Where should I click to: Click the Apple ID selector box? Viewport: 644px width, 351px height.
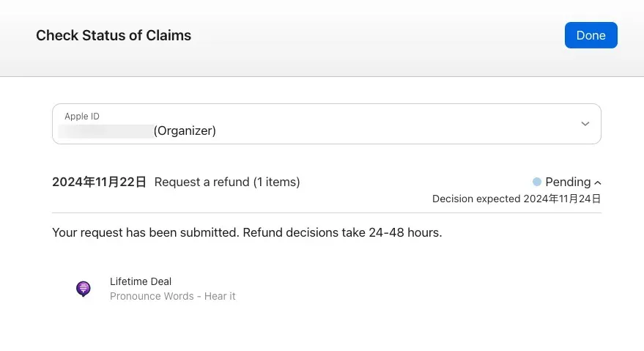(x=326, y=124)
